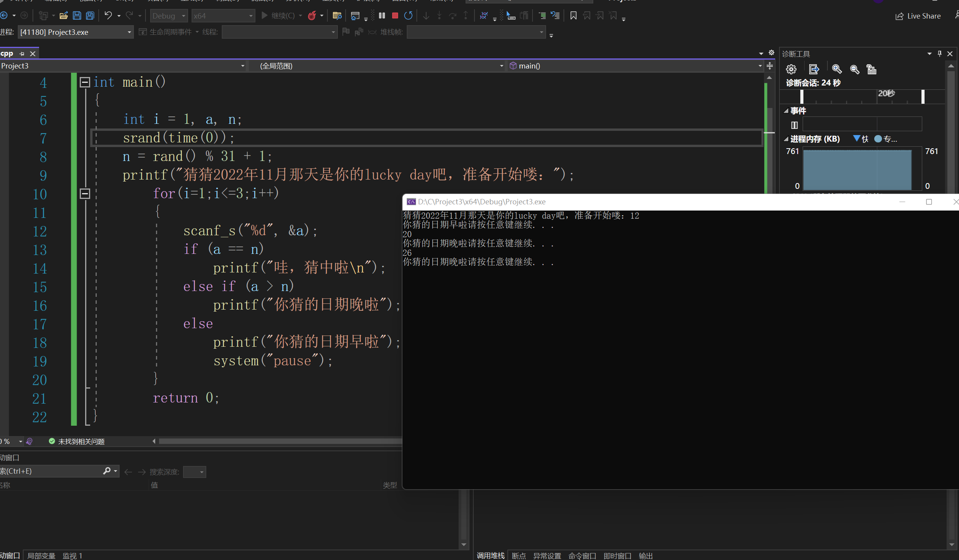This screenshot has height=560, width=959.
Task: Click the 继续(C) continue button
Action: click(x=278, y=15)
